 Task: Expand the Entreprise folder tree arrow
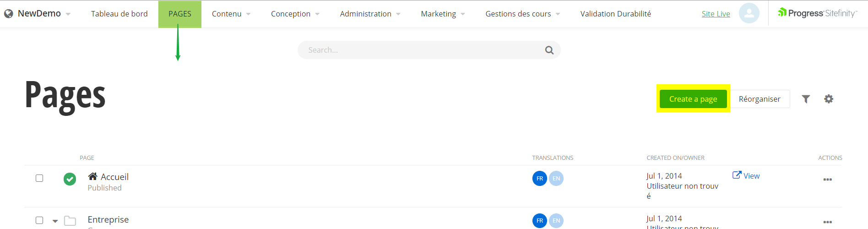[55, 221]
